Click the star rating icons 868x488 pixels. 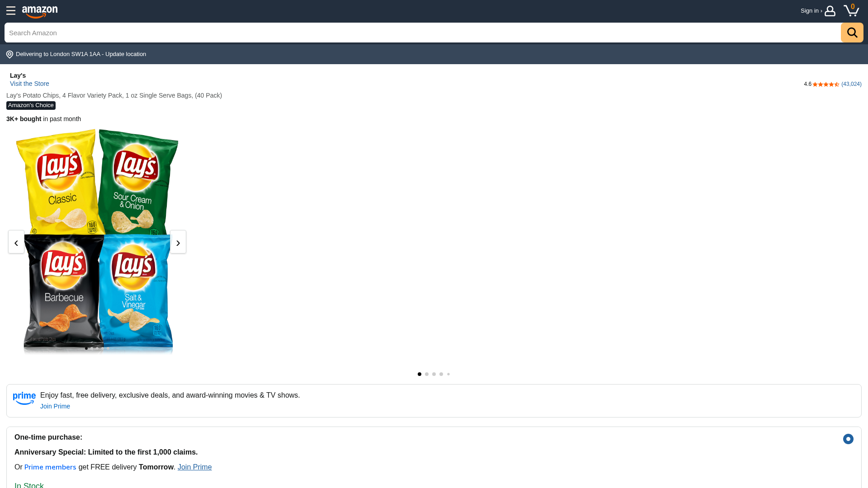(x=826, y=84)
